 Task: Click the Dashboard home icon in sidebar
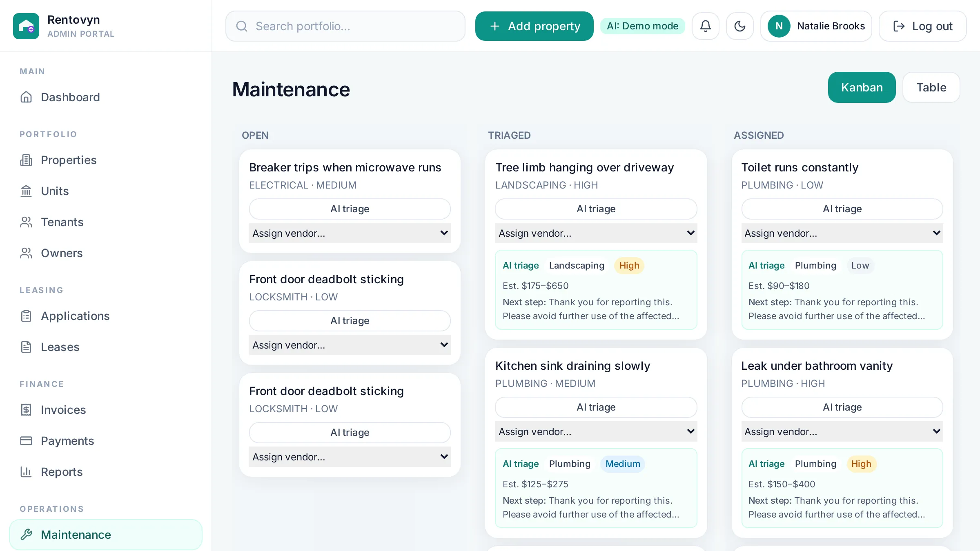[26, 97]
